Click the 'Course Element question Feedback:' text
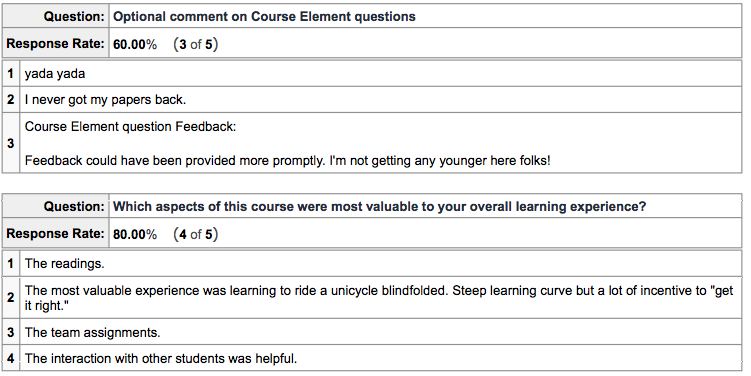Image resolution: width=751 pixels, height=376 pixels. point(130,126)
